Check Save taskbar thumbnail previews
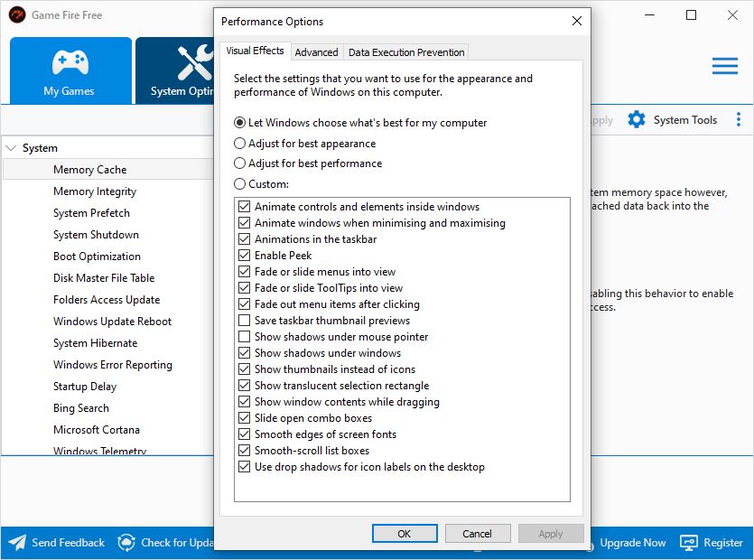Viewport: 754px width, 560px height. tap(245, 321)
